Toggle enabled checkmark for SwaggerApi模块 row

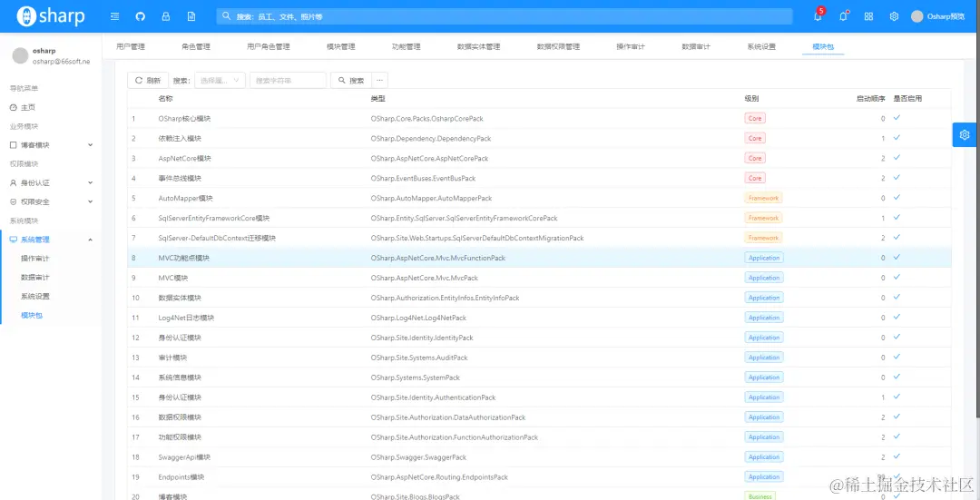click(897, 456)
